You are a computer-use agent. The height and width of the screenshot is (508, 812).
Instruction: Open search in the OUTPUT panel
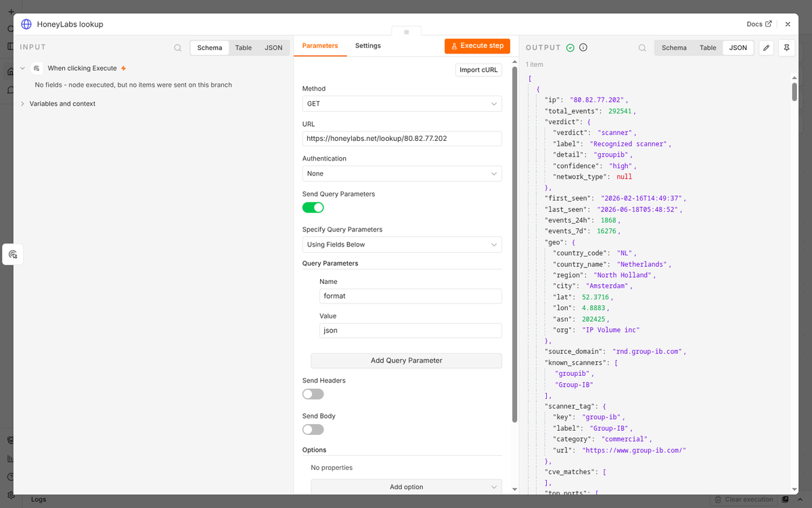point(642,48)
